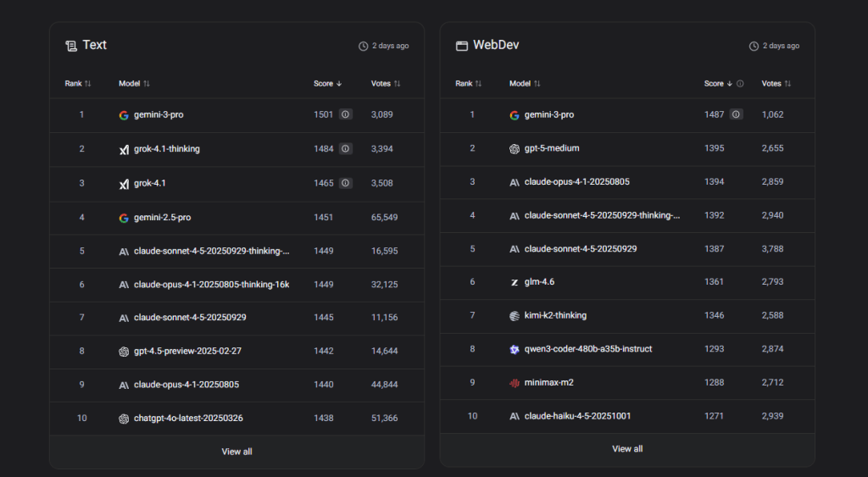Select gpt-4.5-preview-2025-02-27 model name
868x477 pixels.
pyautogui.click(x=187, y=351)
